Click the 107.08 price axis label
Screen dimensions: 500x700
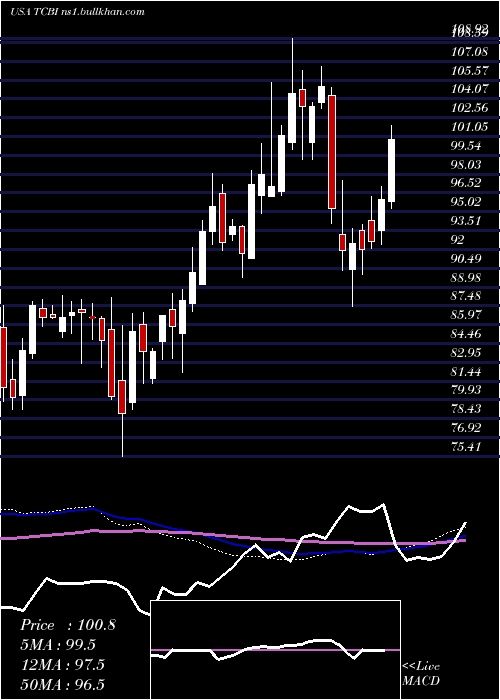click(469, 52)
